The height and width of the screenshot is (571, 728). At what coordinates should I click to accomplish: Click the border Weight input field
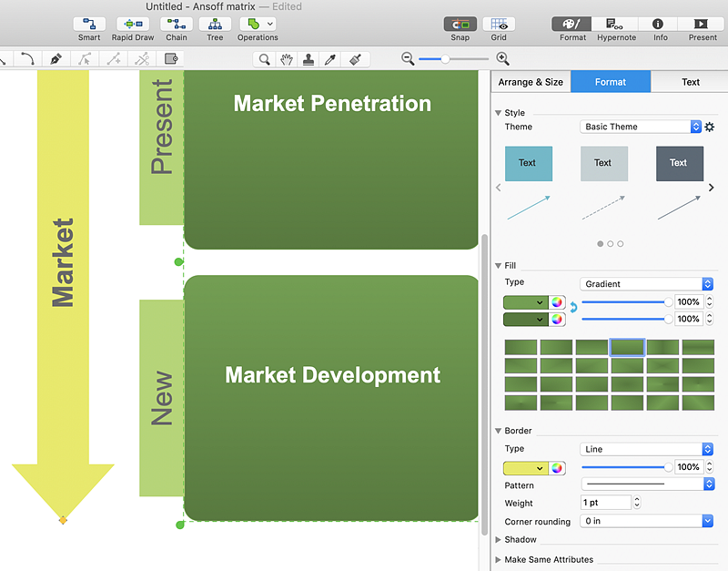coord(605,503)
